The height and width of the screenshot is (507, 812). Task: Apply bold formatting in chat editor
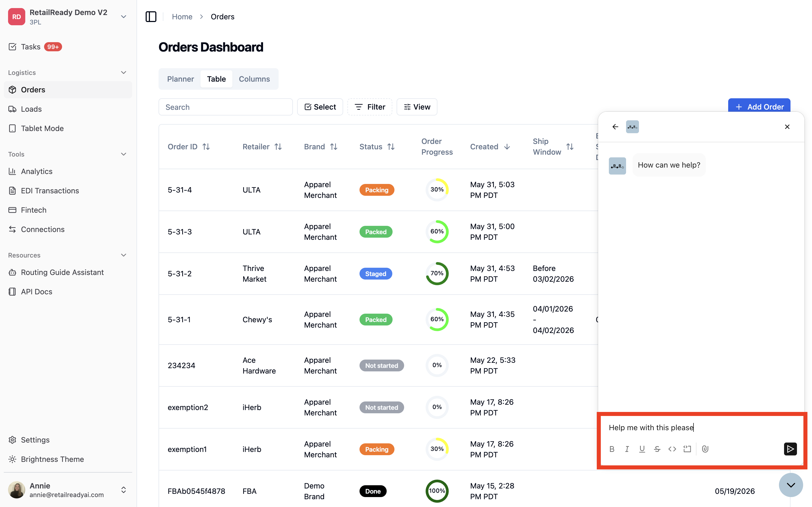[612, 449]
